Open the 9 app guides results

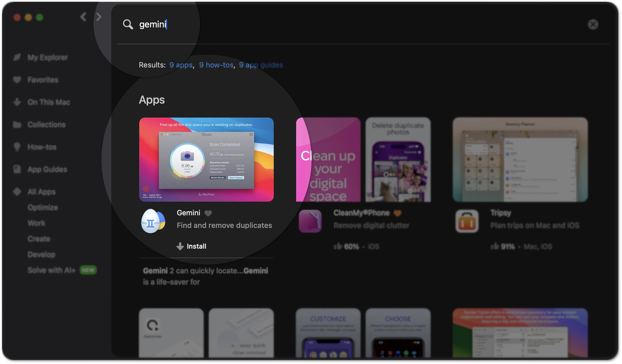261,65
